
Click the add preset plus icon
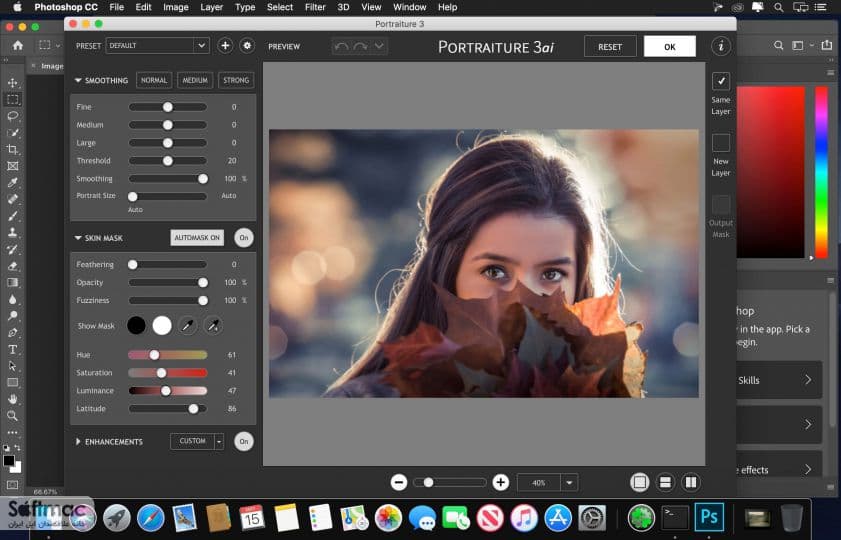point(225,46)
